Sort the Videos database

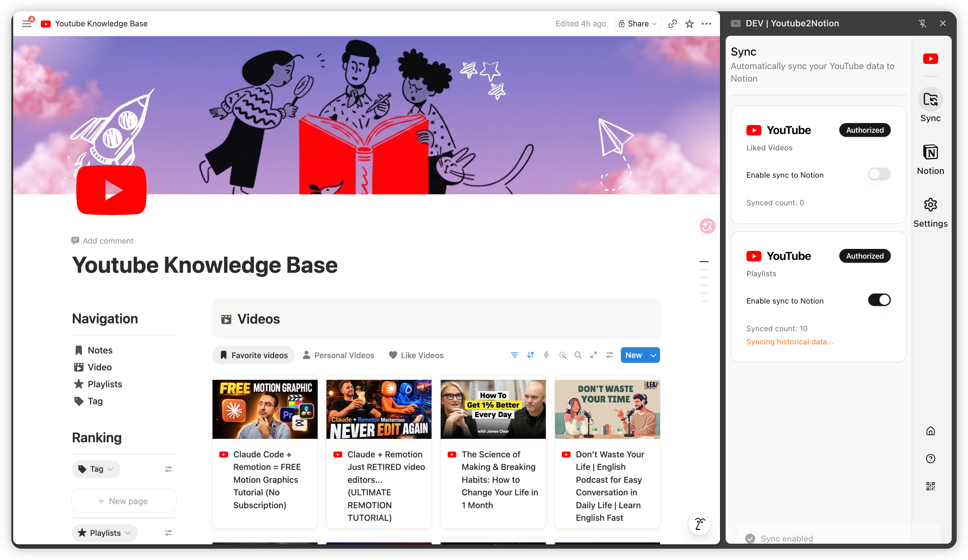[x=530, y=355]
